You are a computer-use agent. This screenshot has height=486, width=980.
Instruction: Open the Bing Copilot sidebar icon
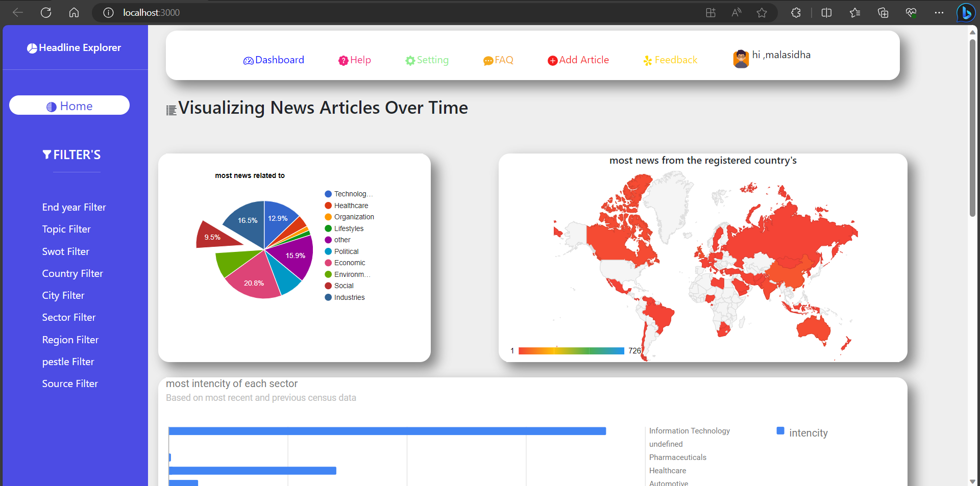[x=966, y=13]
